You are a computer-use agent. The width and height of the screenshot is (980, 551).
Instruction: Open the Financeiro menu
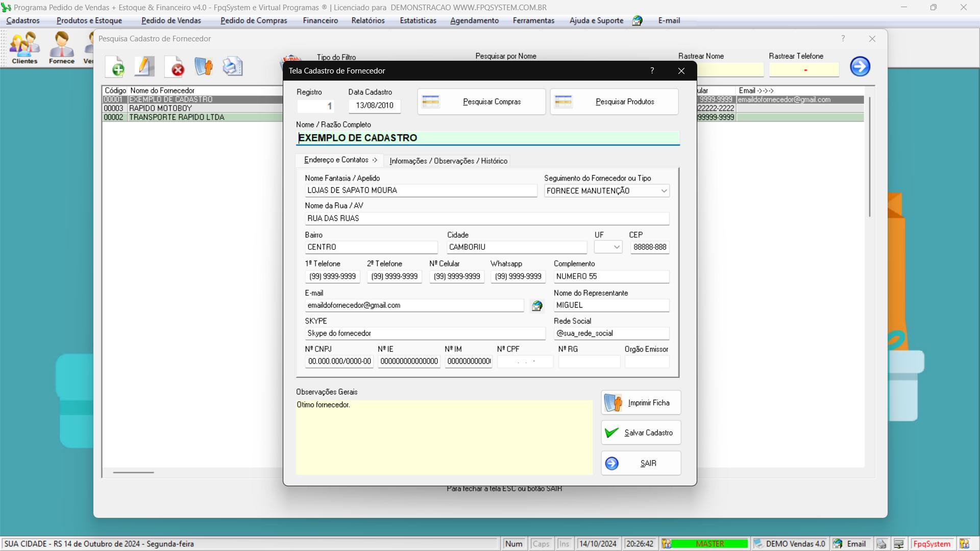coord(320,21)
